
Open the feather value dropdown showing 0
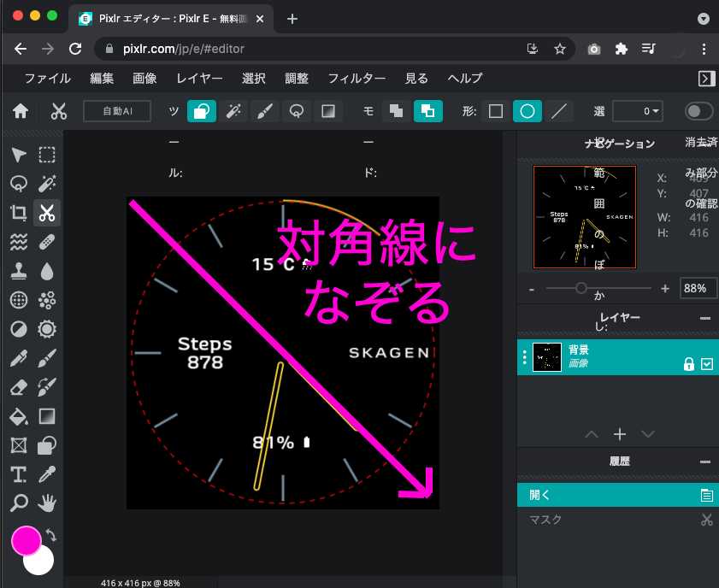[638, 111]
